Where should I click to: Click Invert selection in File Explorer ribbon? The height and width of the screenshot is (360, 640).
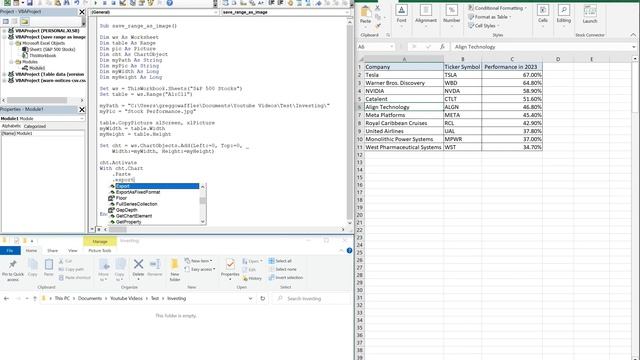click(286, 278)
